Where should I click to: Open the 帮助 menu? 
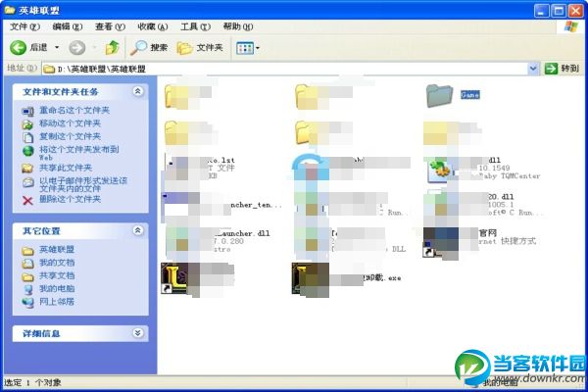(x=238, y=26)
